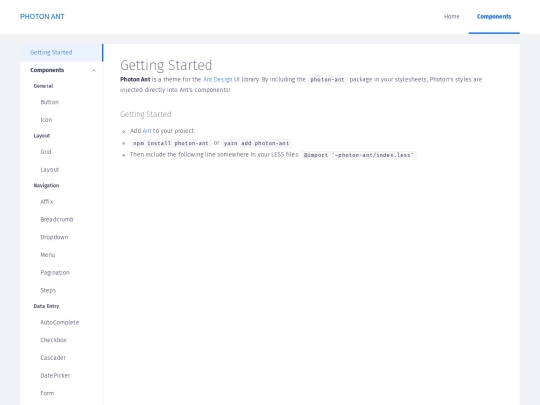540x405 pixels.
Task: Click the Navigation group label
Action: coord(46,186)
